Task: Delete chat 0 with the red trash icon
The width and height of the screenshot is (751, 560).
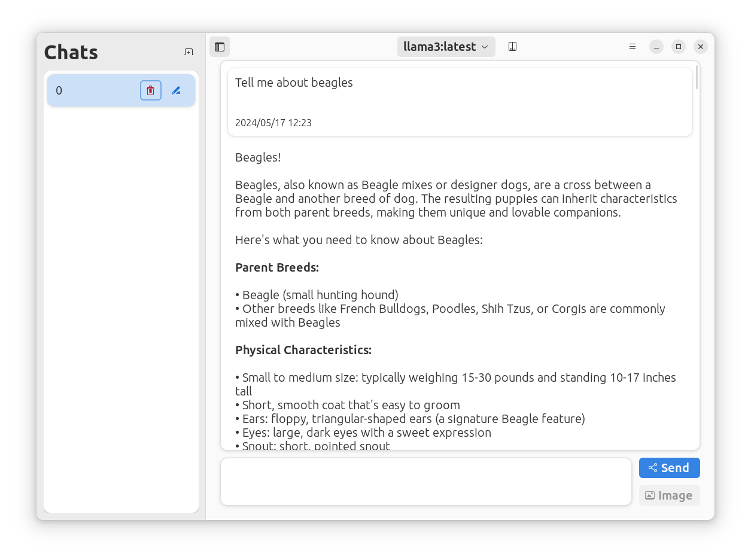Action: click(151, 90)
